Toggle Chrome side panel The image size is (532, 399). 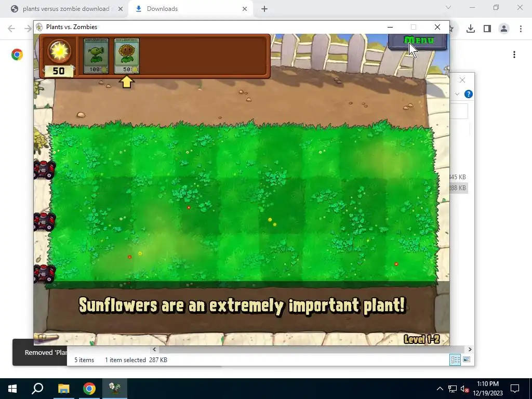(x=487, y=29)
